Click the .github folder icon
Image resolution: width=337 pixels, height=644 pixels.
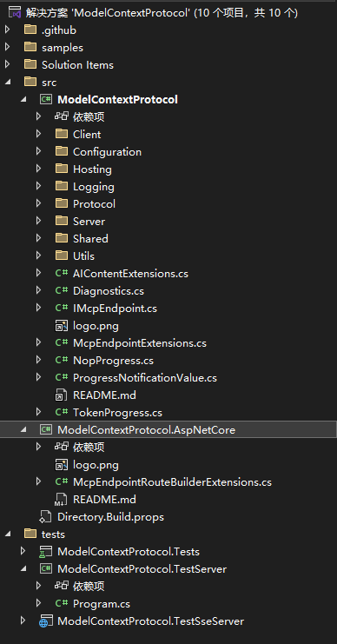click(x=30, y=30)
